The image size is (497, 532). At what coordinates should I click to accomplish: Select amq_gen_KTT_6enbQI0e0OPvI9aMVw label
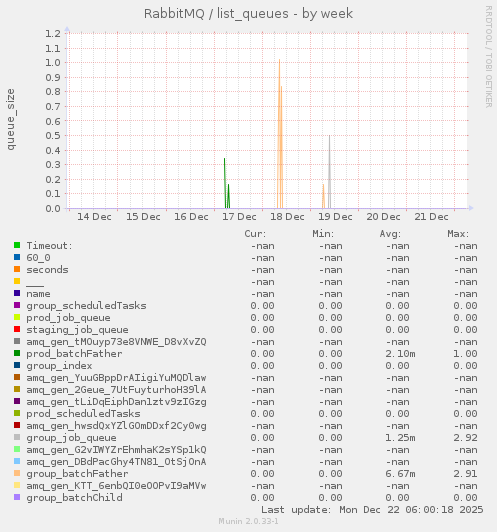click(116, 486)
